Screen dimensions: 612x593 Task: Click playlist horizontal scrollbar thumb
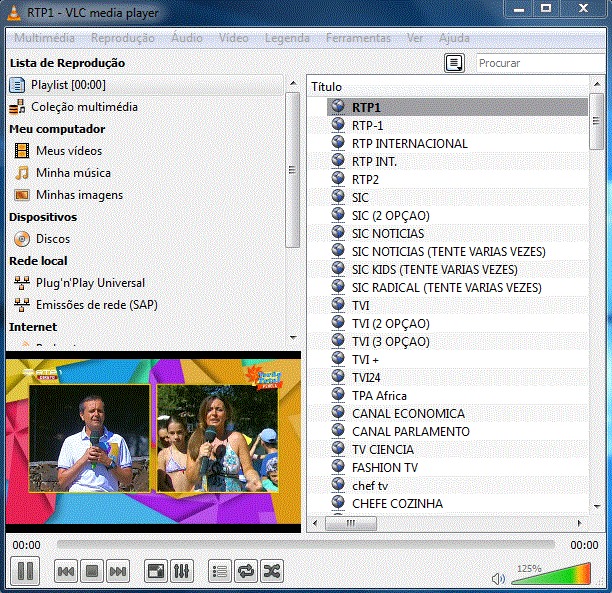tap(351, 523)
